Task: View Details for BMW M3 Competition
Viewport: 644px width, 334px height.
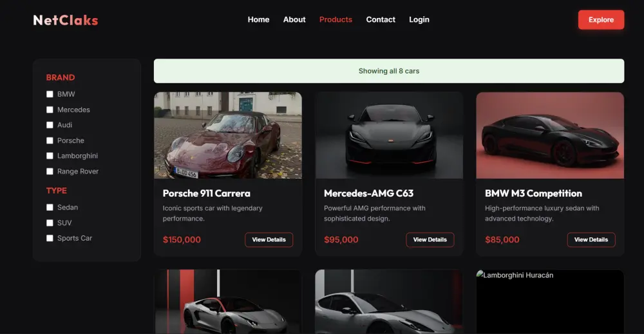Action: coord(591,239)
